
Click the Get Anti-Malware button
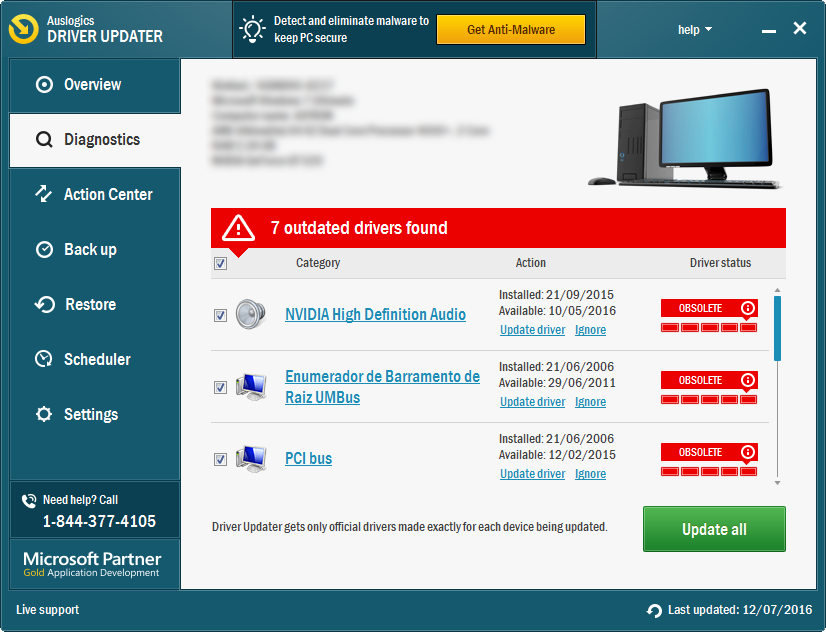click(511, 29)
